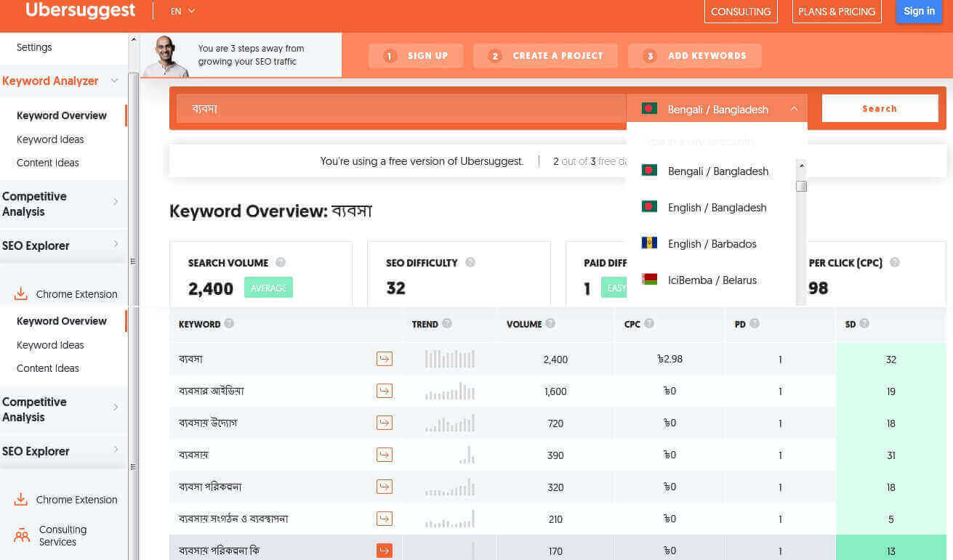Image resolution: width=953 pixels, height=560 pixels.
Task: Click trend bars for ব্যবসা row
Action: (450, 359)
